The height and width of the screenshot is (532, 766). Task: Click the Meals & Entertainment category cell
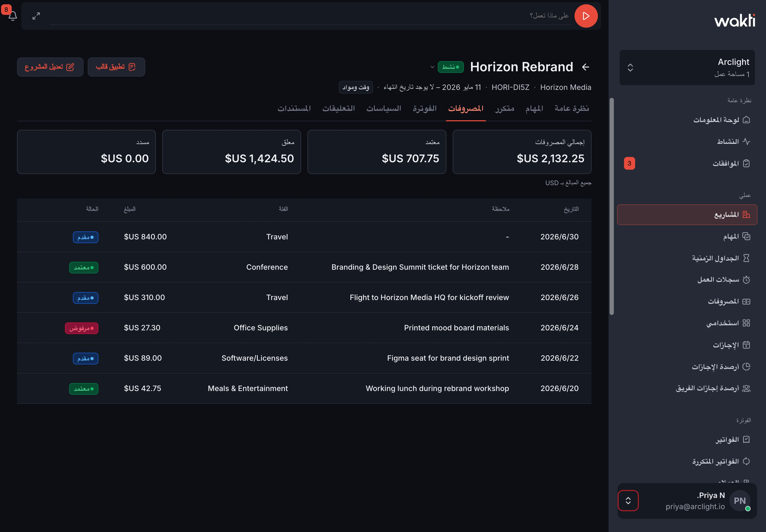(248, 389)
